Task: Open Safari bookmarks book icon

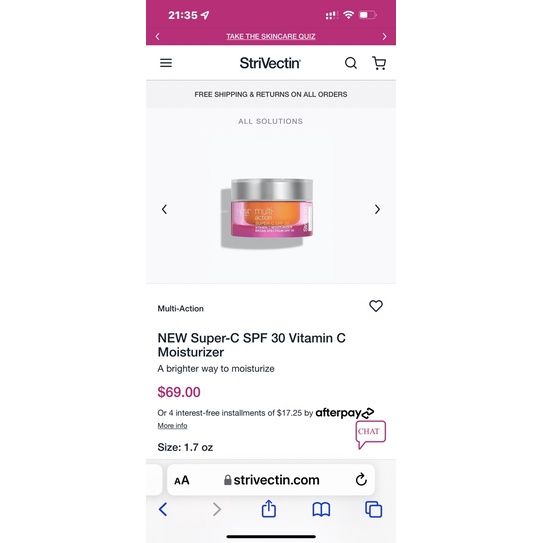Action: click(x=321, y=509)
